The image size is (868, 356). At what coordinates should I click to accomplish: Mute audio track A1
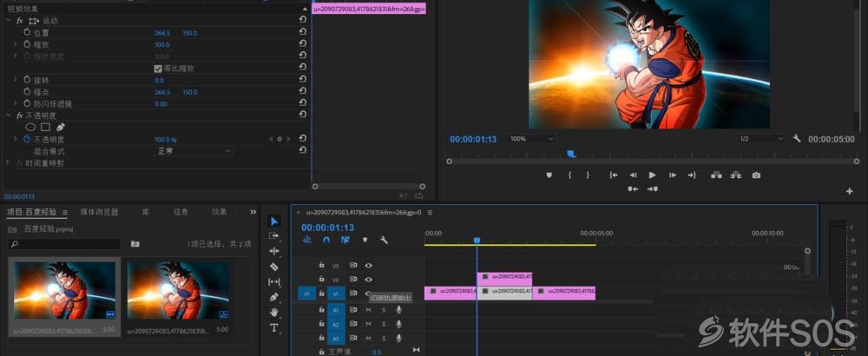[x=368, y=310]
